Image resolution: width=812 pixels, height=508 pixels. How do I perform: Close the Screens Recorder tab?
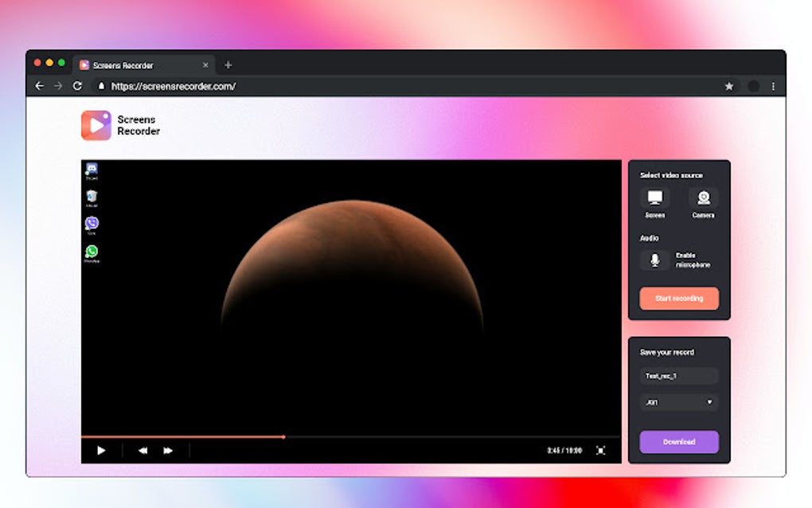point(205,64)
